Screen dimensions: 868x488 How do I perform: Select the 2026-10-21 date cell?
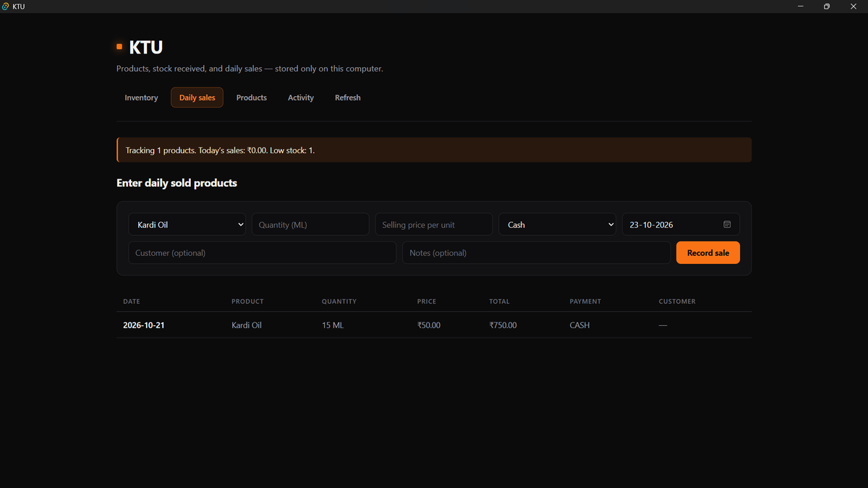coord(144,325)
